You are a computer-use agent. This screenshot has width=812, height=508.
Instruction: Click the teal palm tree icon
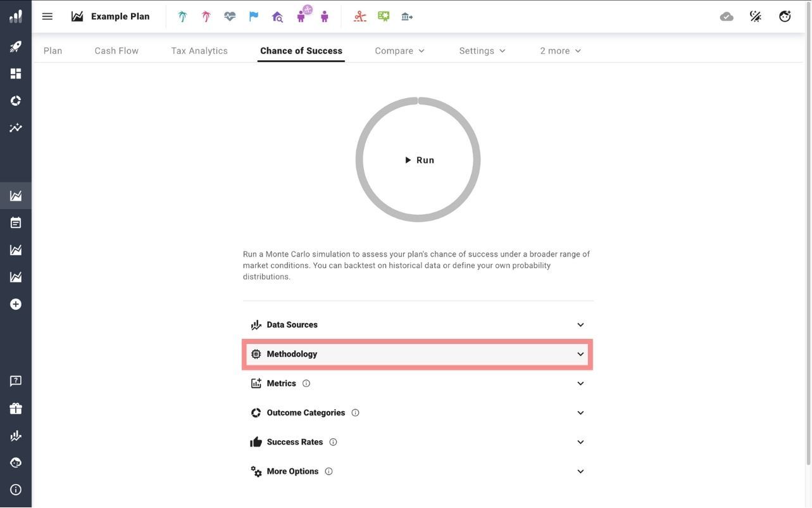(x=182, y=16)
